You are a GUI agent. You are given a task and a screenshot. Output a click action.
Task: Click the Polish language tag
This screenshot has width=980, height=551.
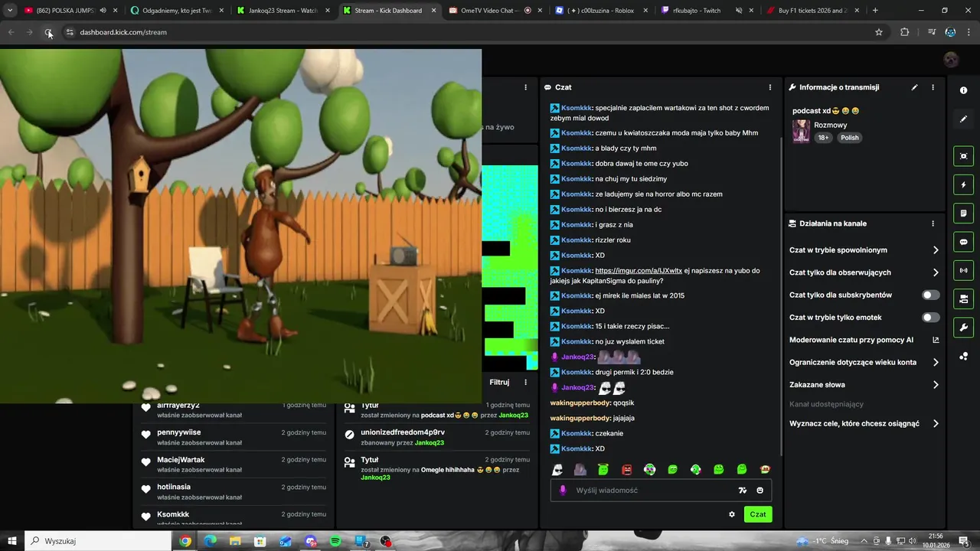(x=850, y=138)
